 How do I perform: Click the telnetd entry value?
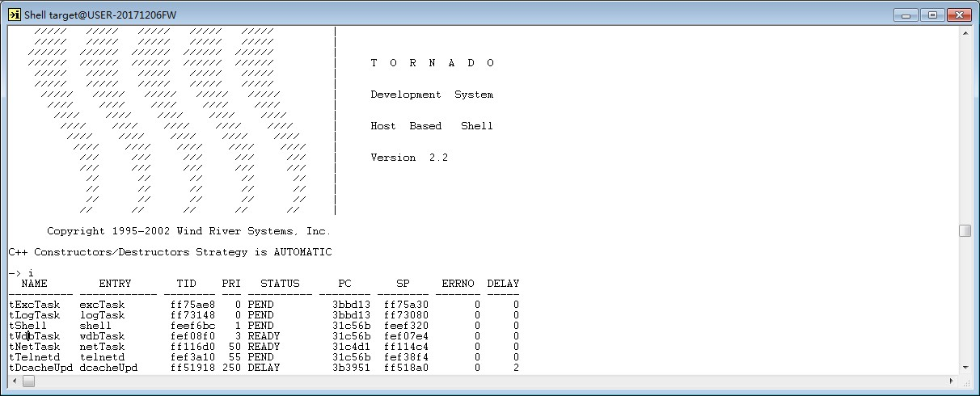pos(102,357)
